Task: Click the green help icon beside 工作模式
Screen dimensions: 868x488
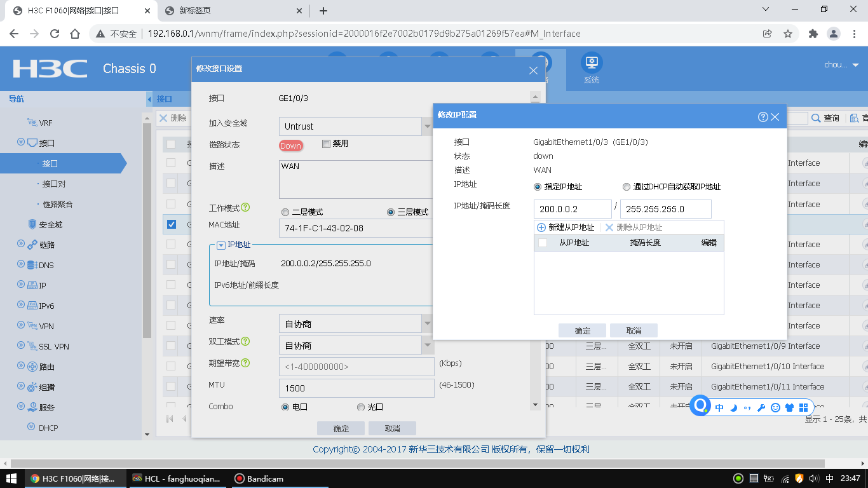Action: (245, 208)
